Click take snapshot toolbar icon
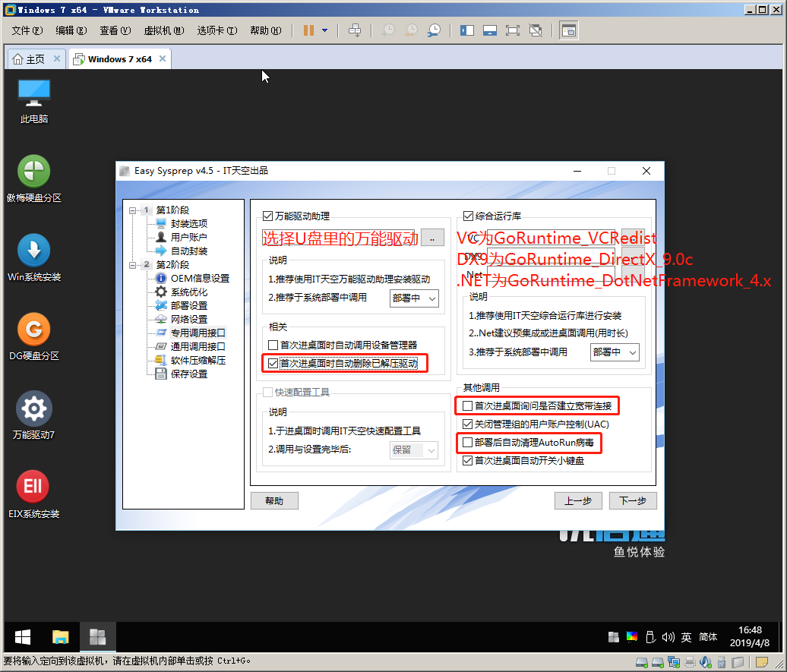This screenshot has width=787, height=672. coord(388,30)
